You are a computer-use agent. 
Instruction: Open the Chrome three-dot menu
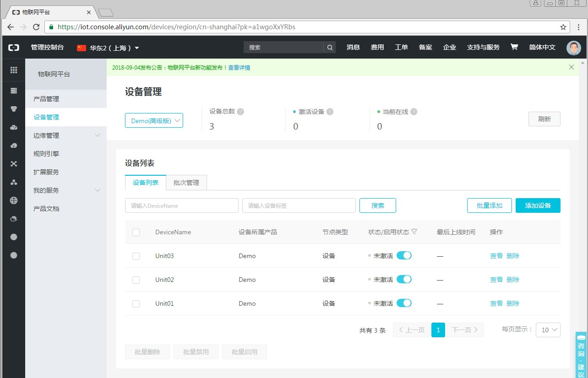pyautogui.click(x=579, y=27)
